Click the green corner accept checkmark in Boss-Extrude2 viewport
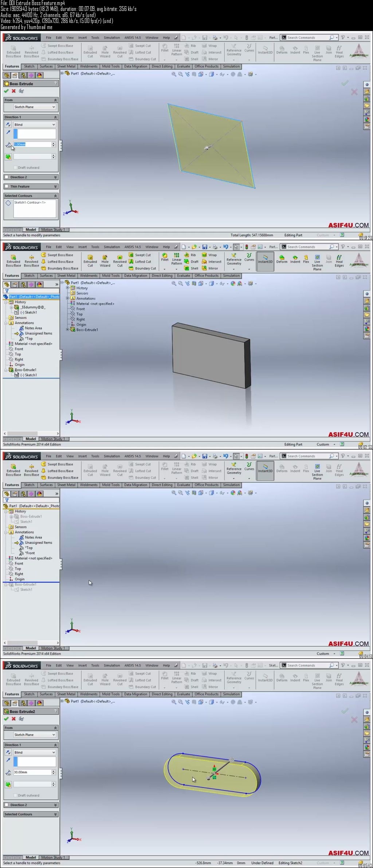The image size is (373, 868). 345,711
